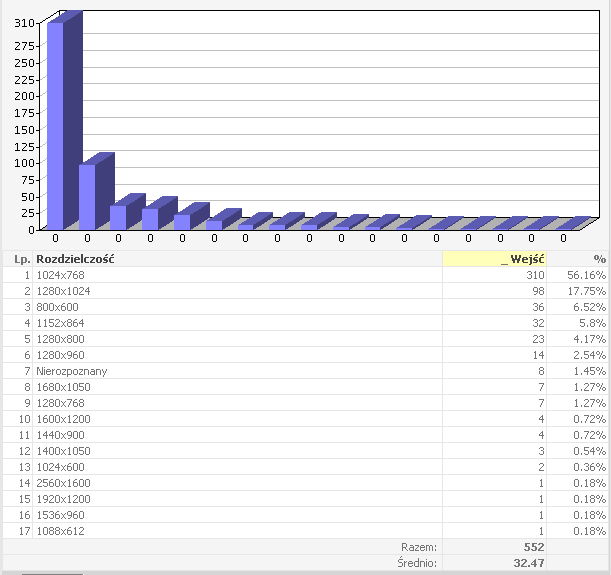
Task: Click the 7 visits value for 1680x1050
Action: [541, 387]
